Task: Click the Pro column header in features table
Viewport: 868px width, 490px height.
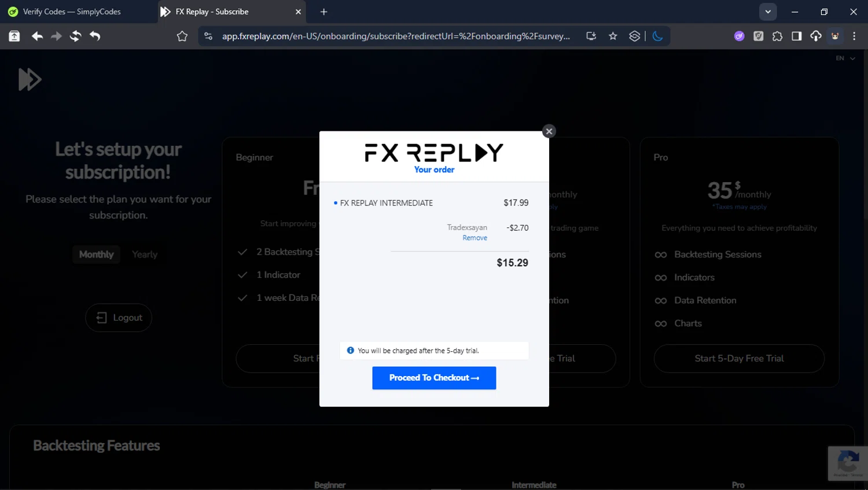Action: click(738, 485)
